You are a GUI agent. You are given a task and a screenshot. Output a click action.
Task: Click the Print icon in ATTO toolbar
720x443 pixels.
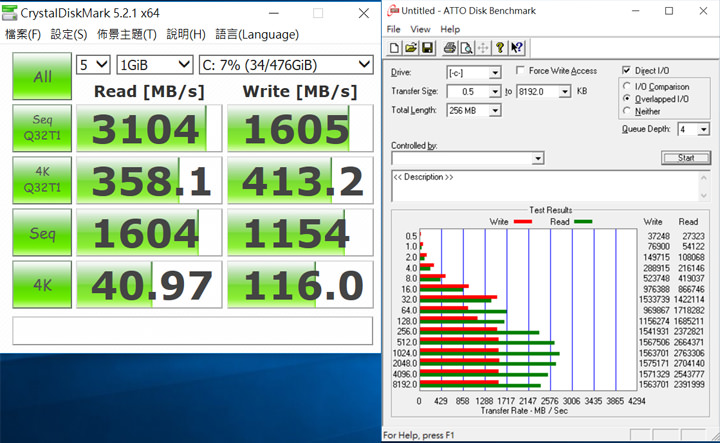click(x=450, y=48)
